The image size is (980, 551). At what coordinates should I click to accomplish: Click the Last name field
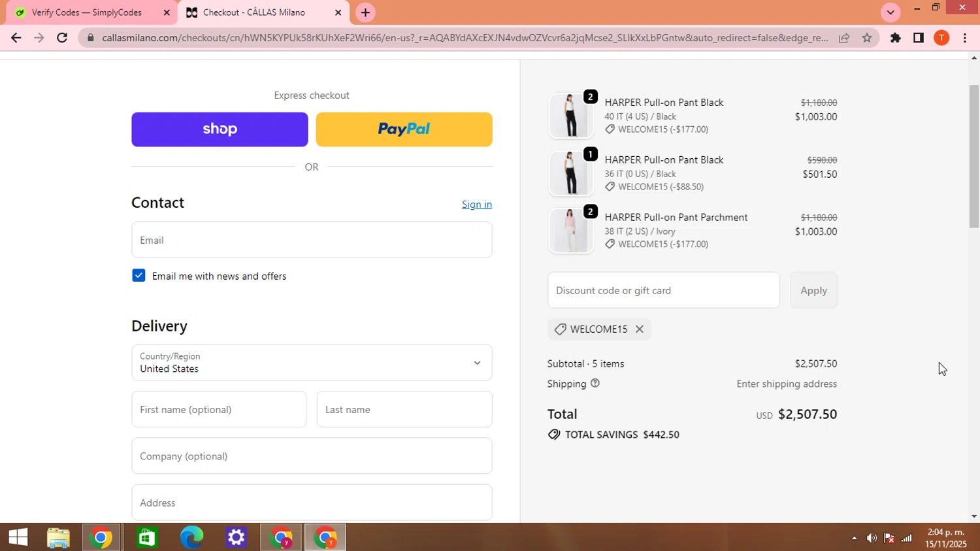click(x=404, y=409)
